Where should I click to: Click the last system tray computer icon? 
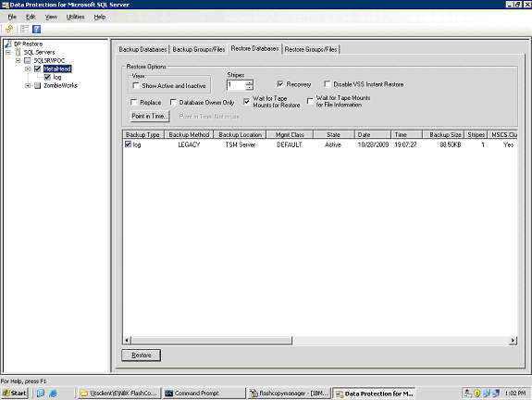[x=496, y=394]
